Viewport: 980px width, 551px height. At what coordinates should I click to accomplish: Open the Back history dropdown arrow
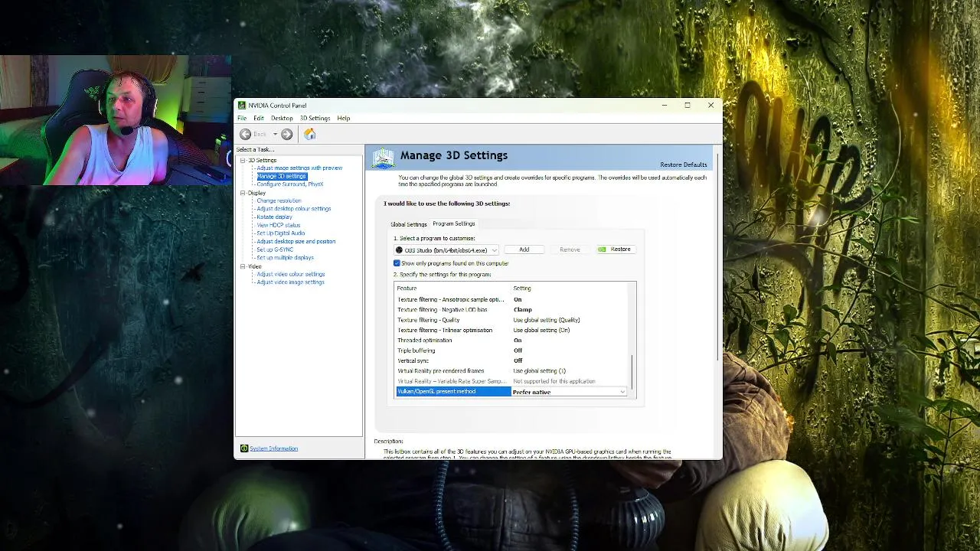[275, 134]
